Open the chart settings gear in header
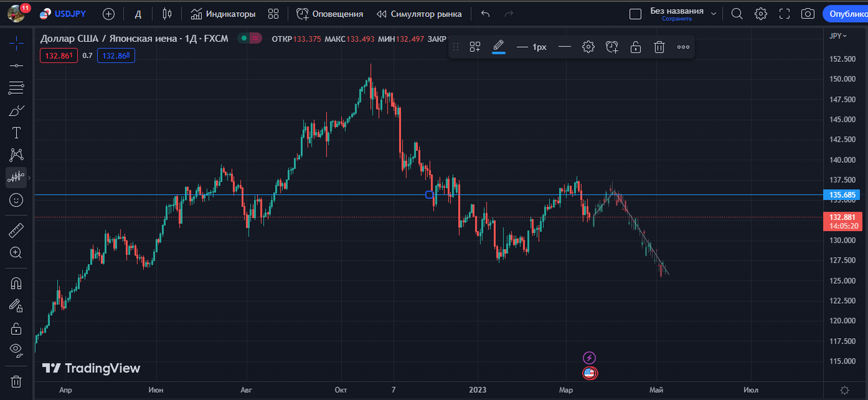868x400 pixels. coord(760,13)
